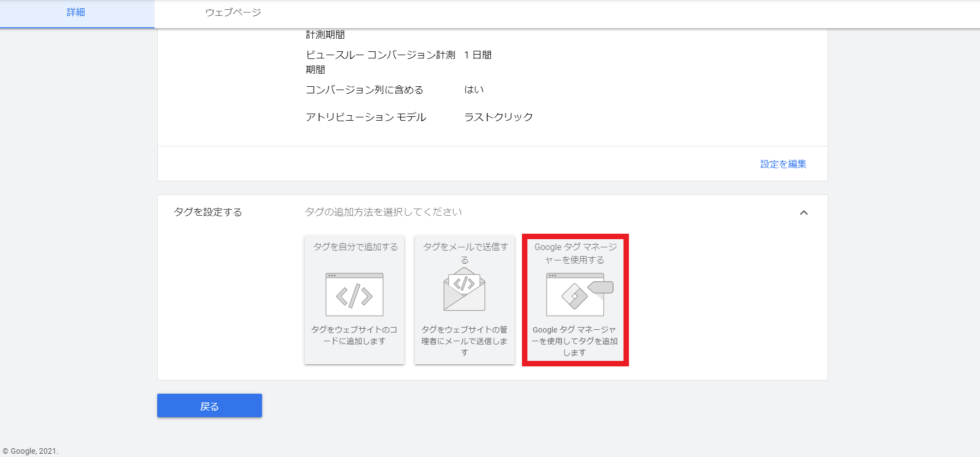980x457 pixels.
Task: Click the アトリビューション モデル label
Action: click(366, 117)
